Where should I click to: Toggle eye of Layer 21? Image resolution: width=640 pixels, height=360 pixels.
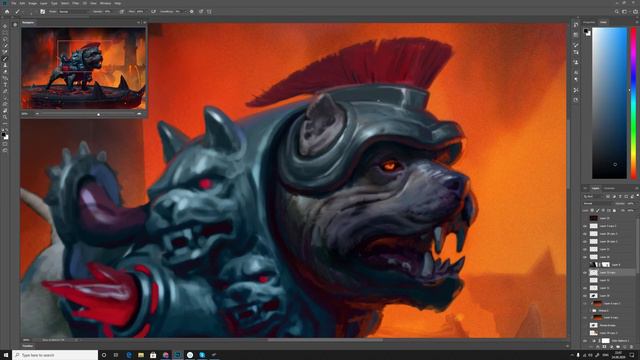585,249
